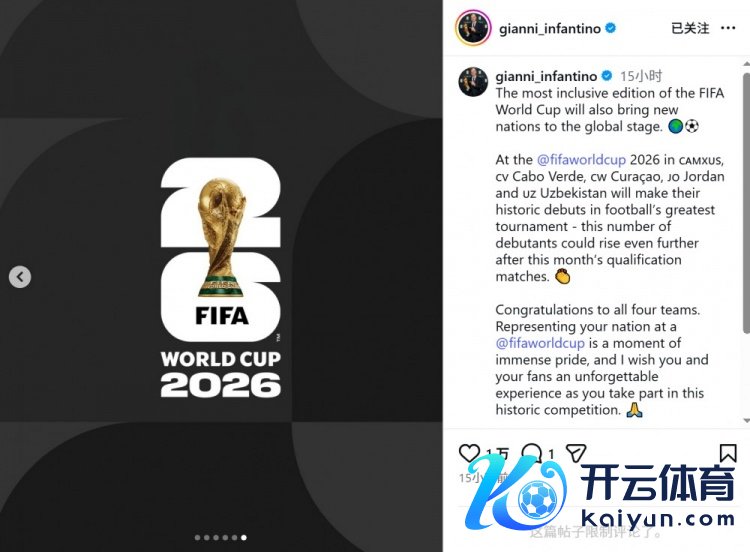Open gianni_infantino story profile picture in header

point(473,28)
